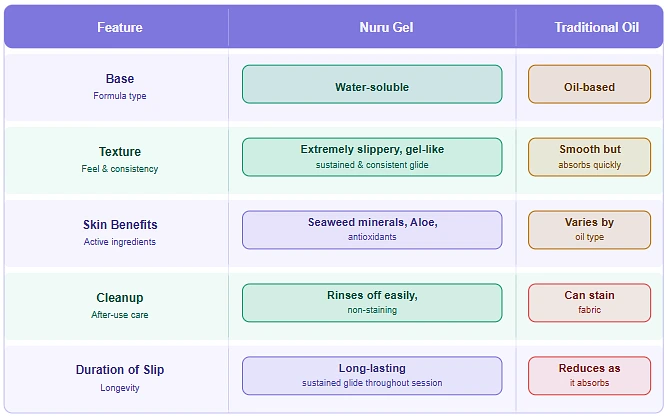Select the Oil-based cell

589,85
